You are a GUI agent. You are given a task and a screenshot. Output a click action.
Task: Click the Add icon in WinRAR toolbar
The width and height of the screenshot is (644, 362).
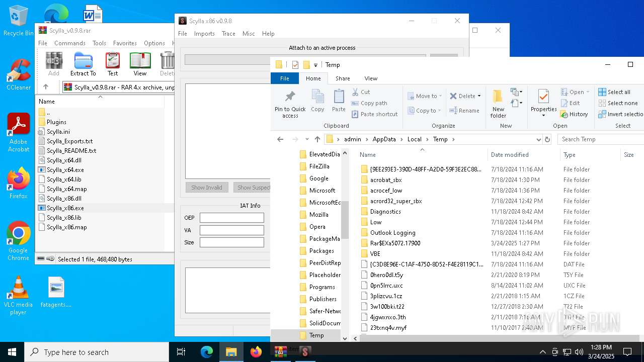pyautogui.click(x=54, y=64)
